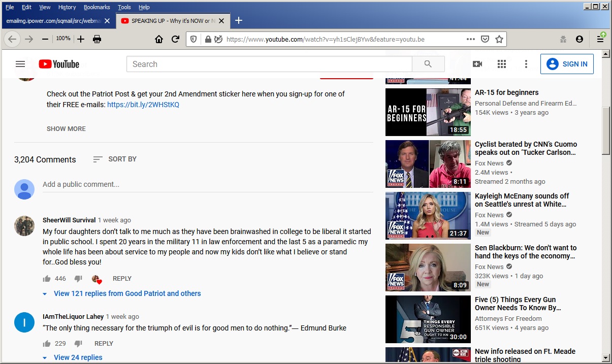Viewport: 612px width, 364px height.
Task: Open the View menu
Action: pyautogui.click(x=45, y=7)
